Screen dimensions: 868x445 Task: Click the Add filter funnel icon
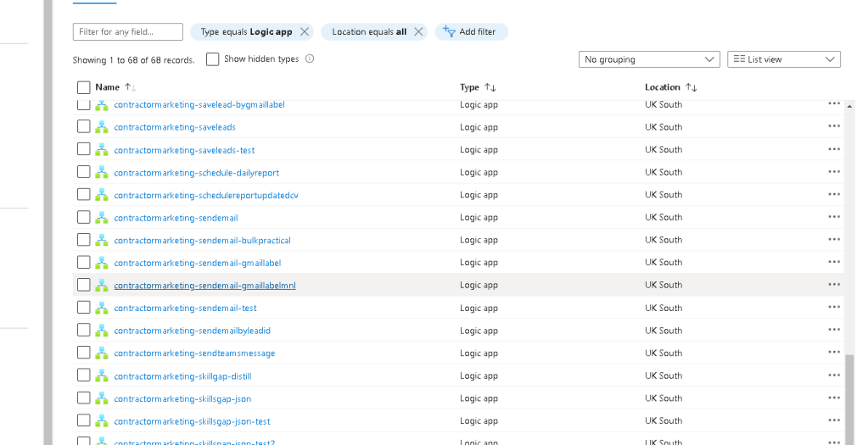pos(448,31)
